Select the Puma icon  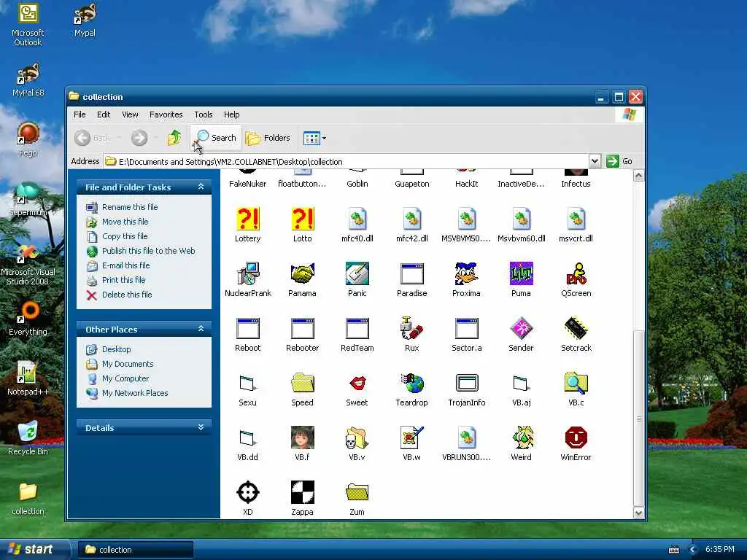point(521,274)
